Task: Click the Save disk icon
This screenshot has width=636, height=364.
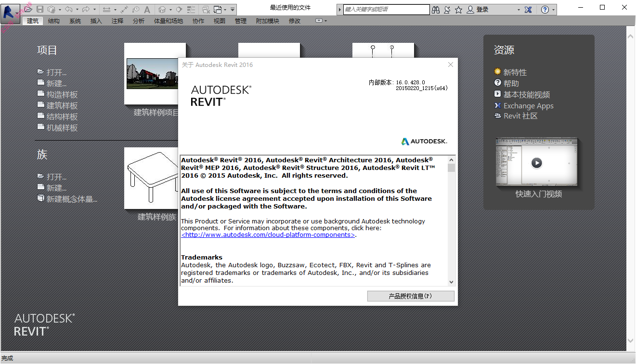Action: (x=40, y=9)
